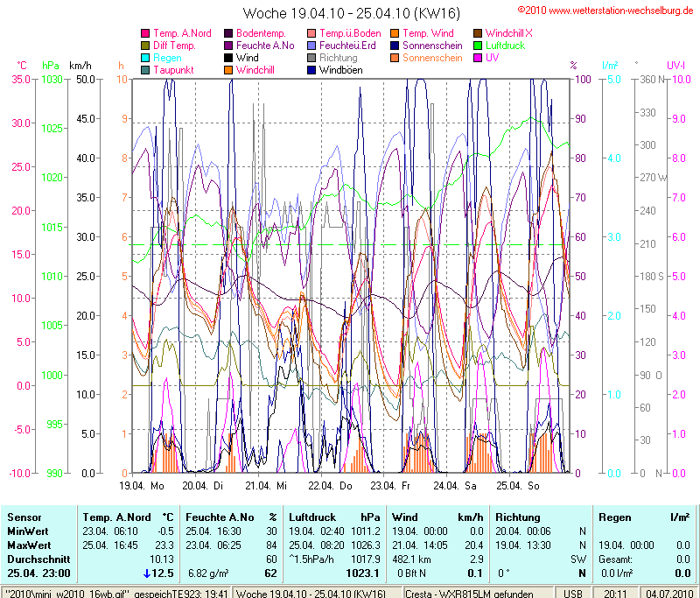The height and width of the screenshot is (598, 700).
Task: Click the pink Temp. A.Nord legend swatch
Action: pos(145,33)
